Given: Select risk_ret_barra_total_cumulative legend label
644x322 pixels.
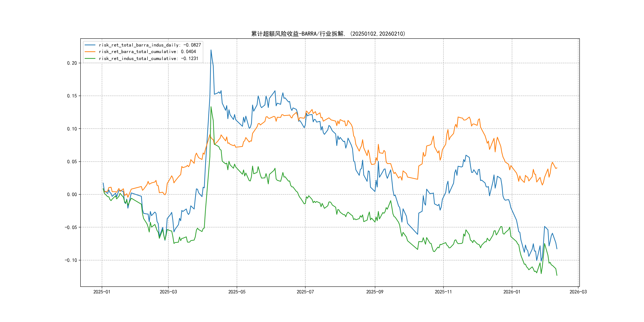Looking at the screenshot, I should pyautogui.click(x=147, y=52).
